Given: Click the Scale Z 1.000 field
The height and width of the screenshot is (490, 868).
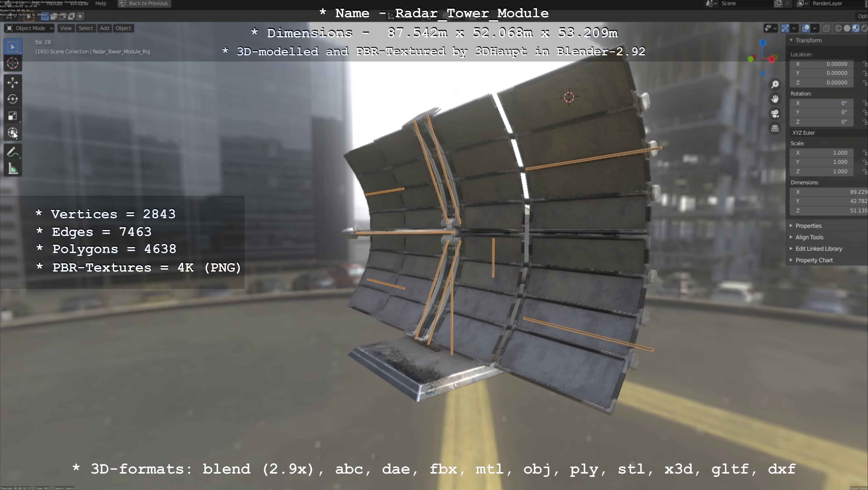Looking at the screenshot, I should [822, 171].
